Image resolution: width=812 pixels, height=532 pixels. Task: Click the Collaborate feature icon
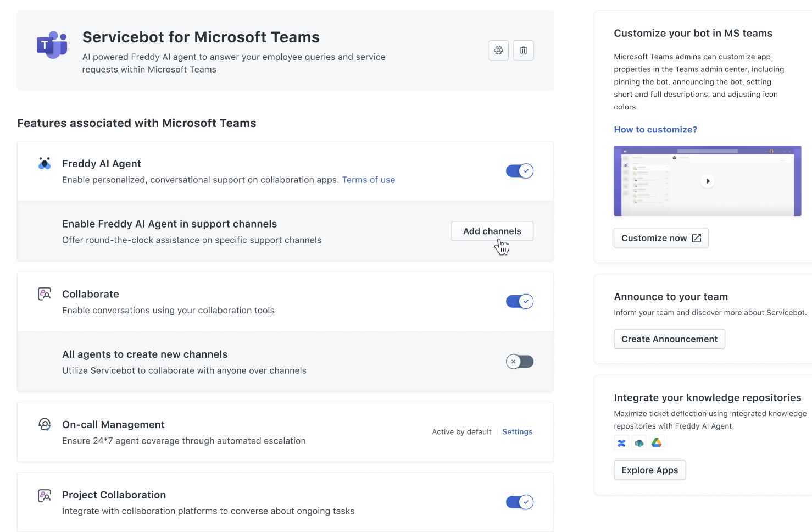(x=45, y=294)
